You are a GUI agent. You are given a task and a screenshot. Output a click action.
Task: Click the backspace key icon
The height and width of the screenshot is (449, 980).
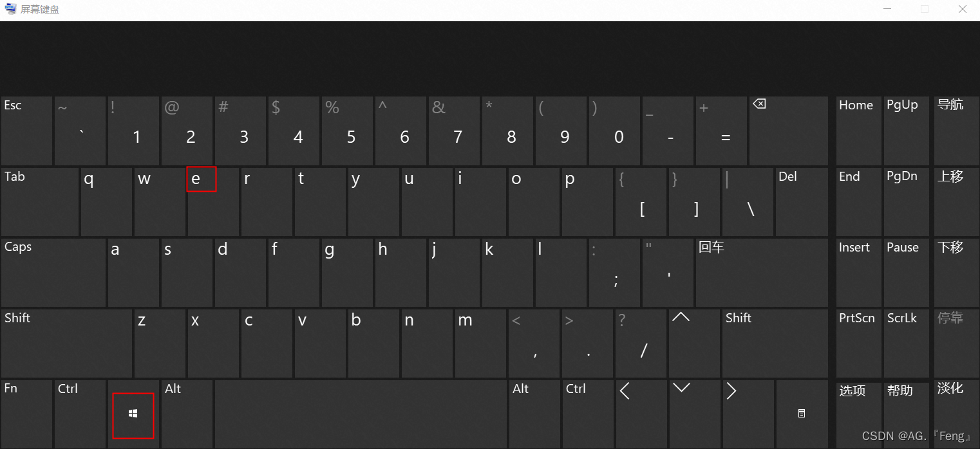(760, 104)
